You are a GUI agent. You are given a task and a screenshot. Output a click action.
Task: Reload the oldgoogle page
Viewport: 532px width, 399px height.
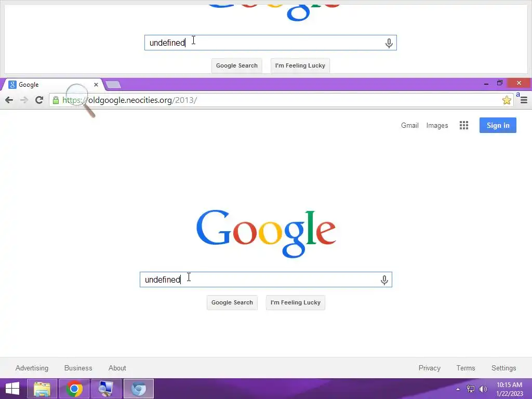[x=39, y=100]
